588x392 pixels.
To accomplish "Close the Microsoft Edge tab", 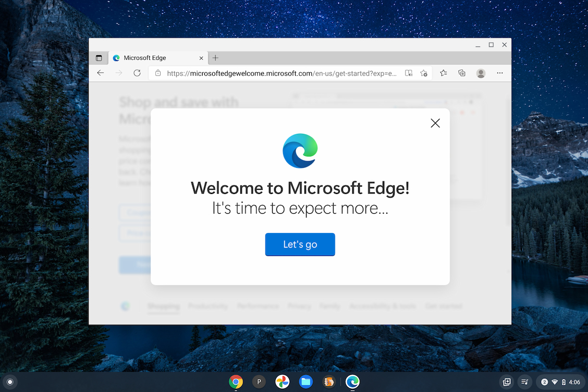I will pyautogui.click(x=201, y=58).
